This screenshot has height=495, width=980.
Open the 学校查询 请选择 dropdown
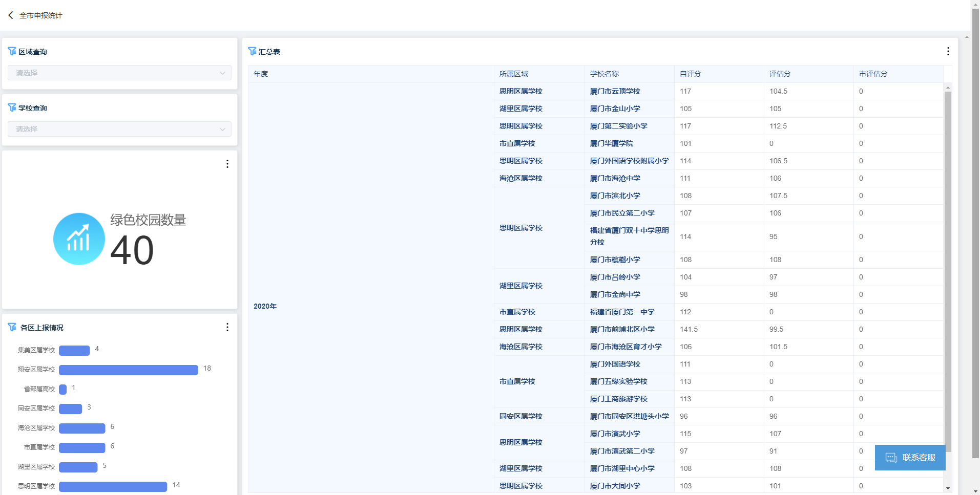[119, 129]
